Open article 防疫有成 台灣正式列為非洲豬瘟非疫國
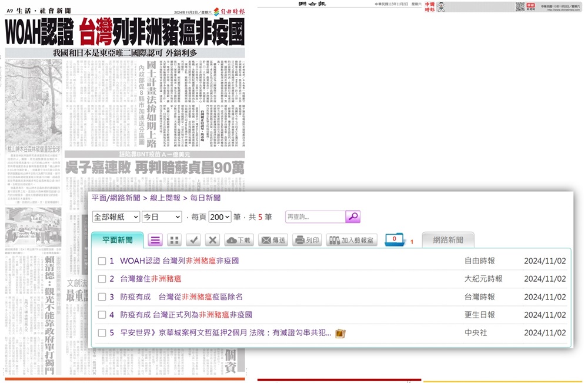Image resolution: width=588 pixels, height=383 pixels. [186, 315]
